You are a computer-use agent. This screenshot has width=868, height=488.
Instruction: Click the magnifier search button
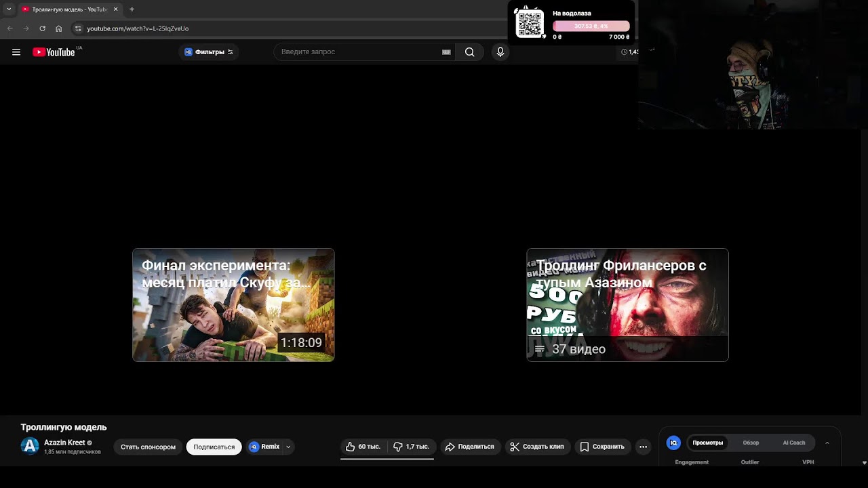tap(469, 52)
